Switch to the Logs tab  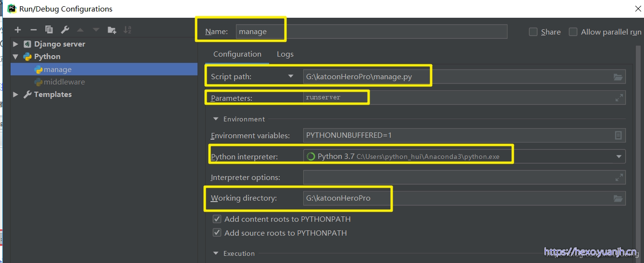pyautogui.click(x=285, y=54)
